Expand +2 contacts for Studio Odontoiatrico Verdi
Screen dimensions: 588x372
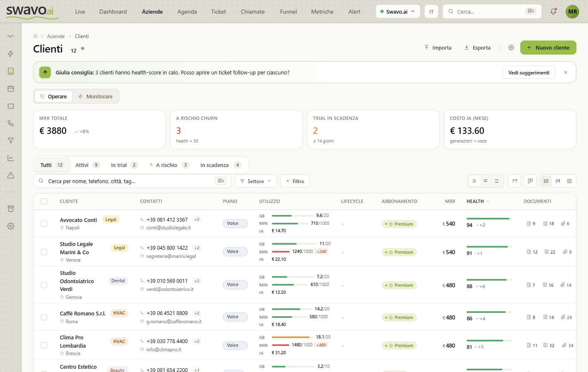pyautogui.click(x=197, y=281)
